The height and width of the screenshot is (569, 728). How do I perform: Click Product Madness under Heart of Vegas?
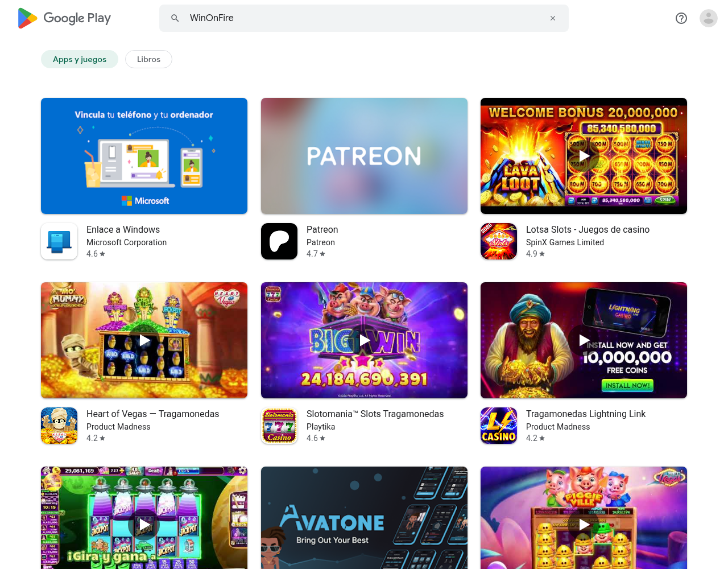pos(118,427)
